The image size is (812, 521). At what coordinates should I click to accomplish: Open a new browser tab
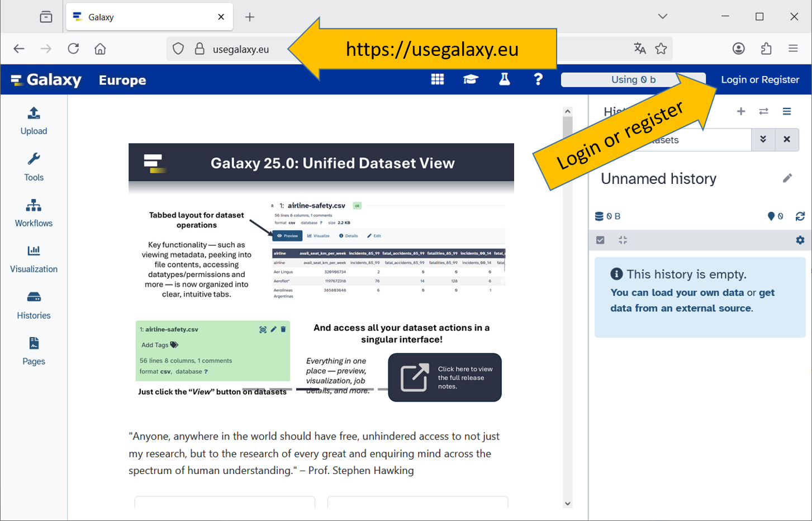point(250,17)
